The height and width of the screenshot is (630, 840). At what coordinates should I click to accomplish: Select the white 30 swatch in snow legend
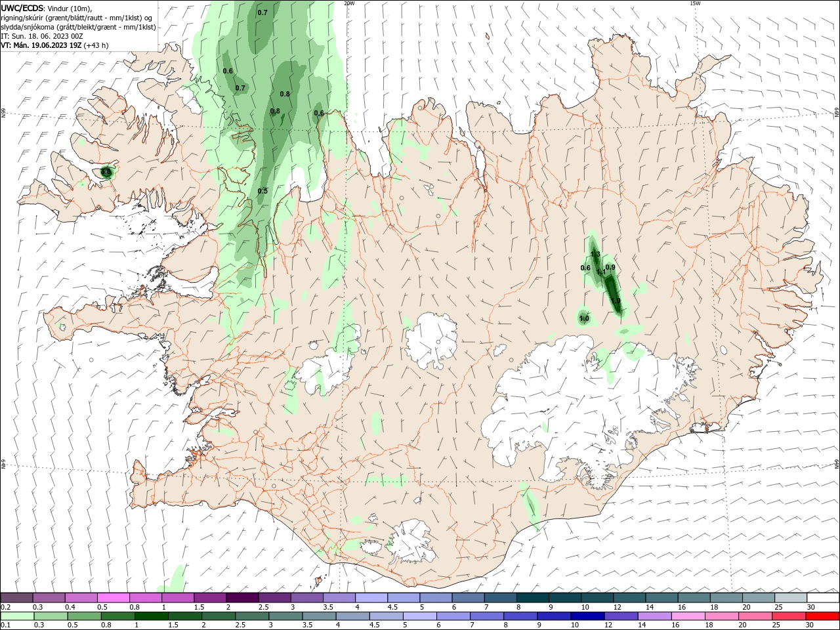click(x=823, y=597)
